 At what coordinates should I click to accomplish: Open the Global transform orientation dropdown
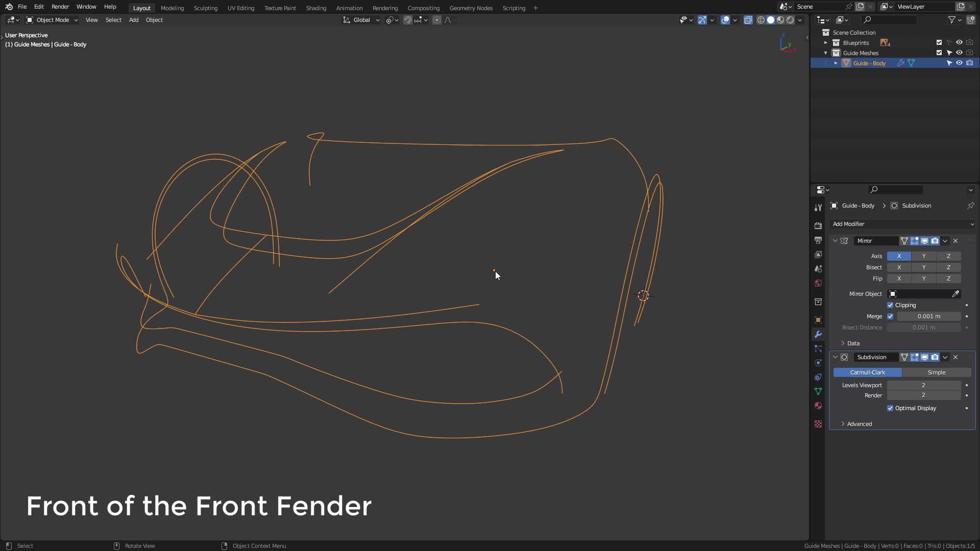tap(361, 20)
